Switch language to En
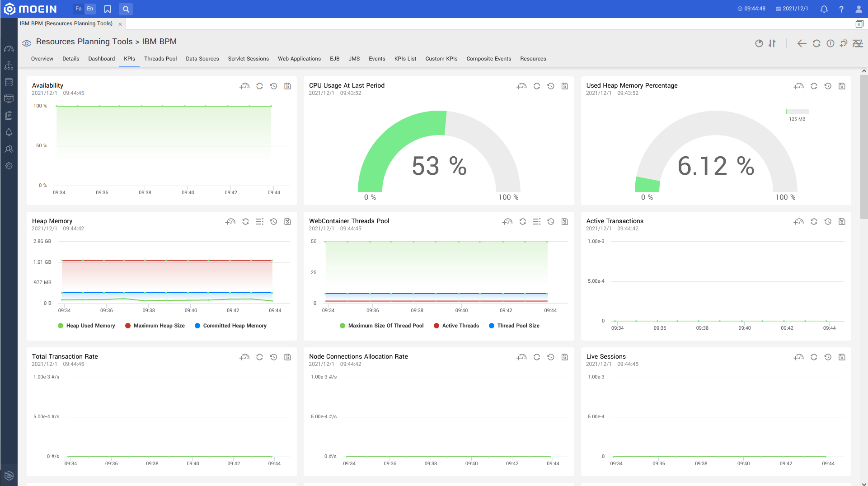868x486 pixels. tap(90, 9)
